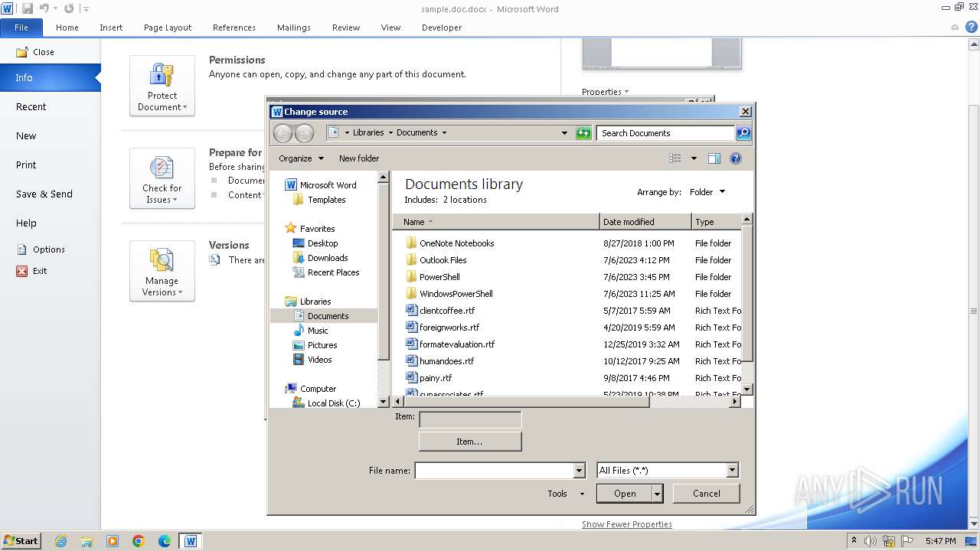Click the horizontal scrollbar right arrow
This screenshot has height=551, width=980.
click(x=735, y=401)
